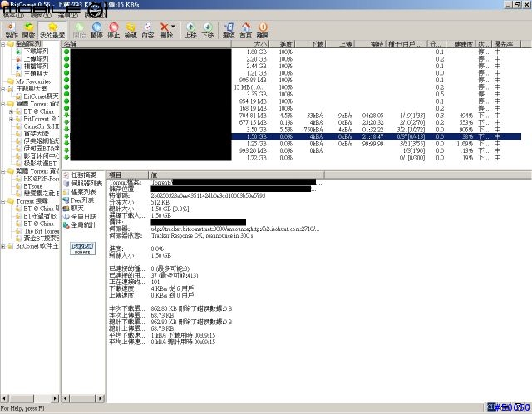Expand the BitTorrent @ tree node
Viewport: 532px width, 414px height.
coord(11,119)
